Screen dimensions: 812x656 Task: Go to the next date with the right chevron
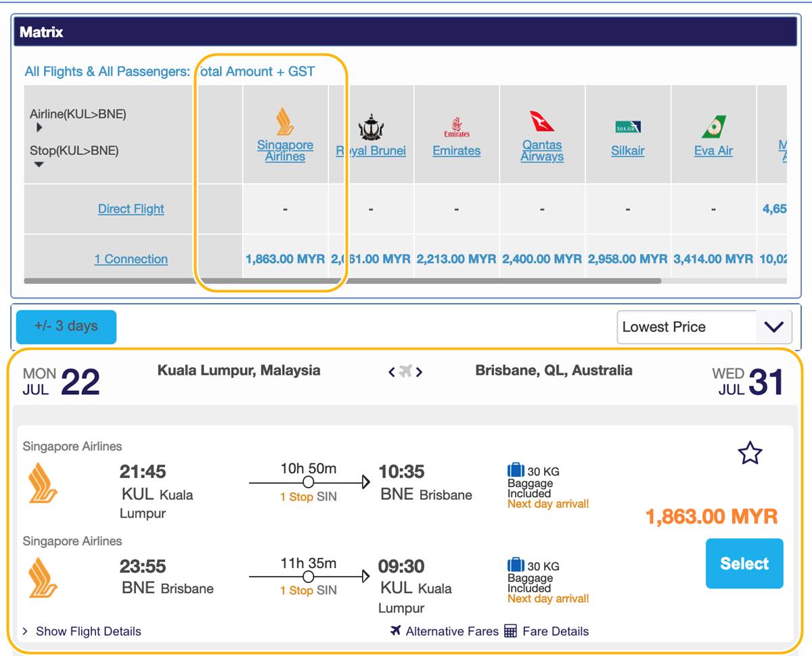click(x=420, y=371)
